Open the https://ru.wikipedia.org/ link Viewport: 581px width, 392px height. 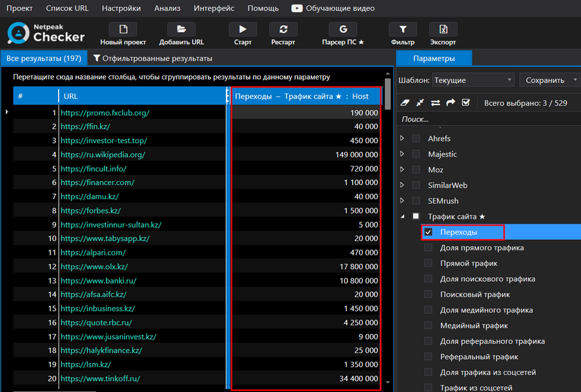(x=103, y=155)
